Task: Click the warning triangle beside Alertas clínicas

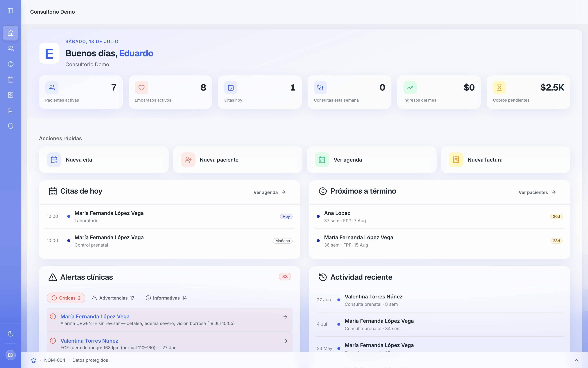Action: tap(53, 277)
